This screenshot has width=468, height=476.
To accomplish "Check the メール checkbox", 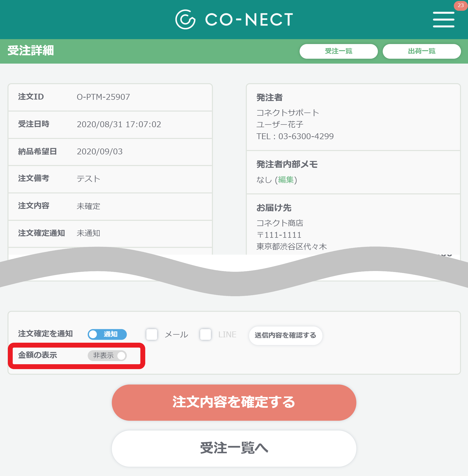I will (152, 334).
